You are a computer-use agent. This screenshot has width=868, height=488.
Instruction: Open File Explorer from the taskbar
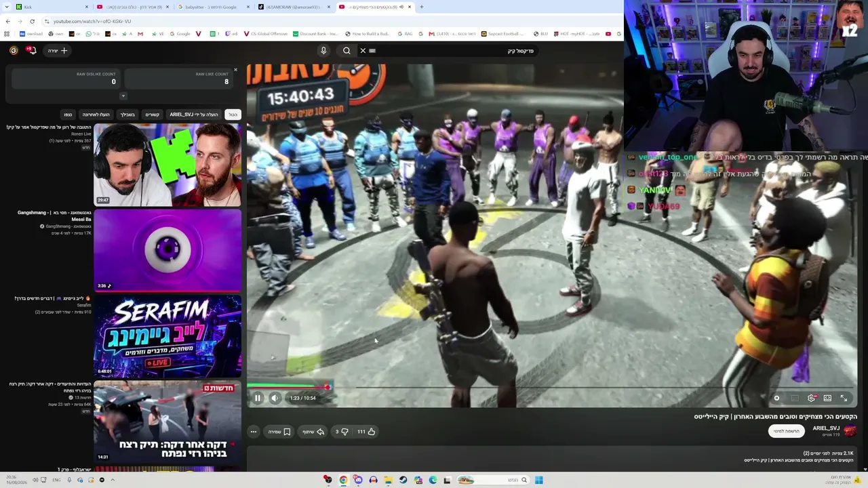pos(388,480)
